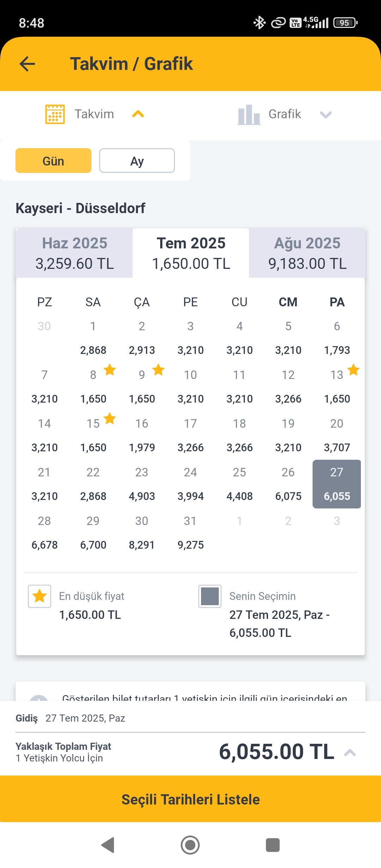This screenshot has height=868, width=381.
Task: Switch to Ay month view
Action: [137, 161]
